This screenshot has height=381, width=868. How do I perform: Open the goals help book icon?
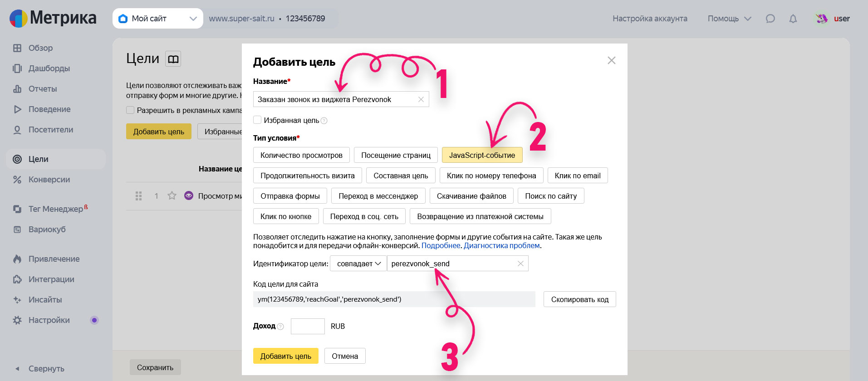tap(173, 59)
